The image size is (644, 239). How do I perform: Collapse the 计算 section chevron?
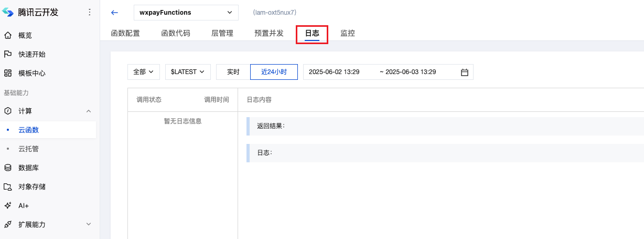[89, 111]
